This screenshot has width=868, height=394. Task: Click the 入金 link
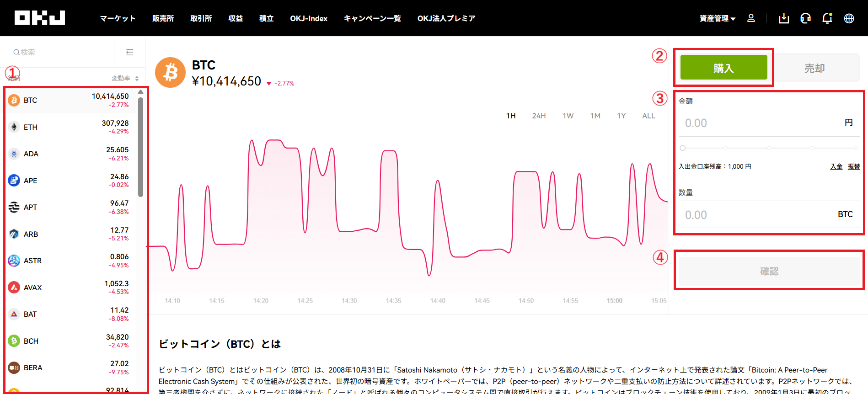(x=836, y=166)
